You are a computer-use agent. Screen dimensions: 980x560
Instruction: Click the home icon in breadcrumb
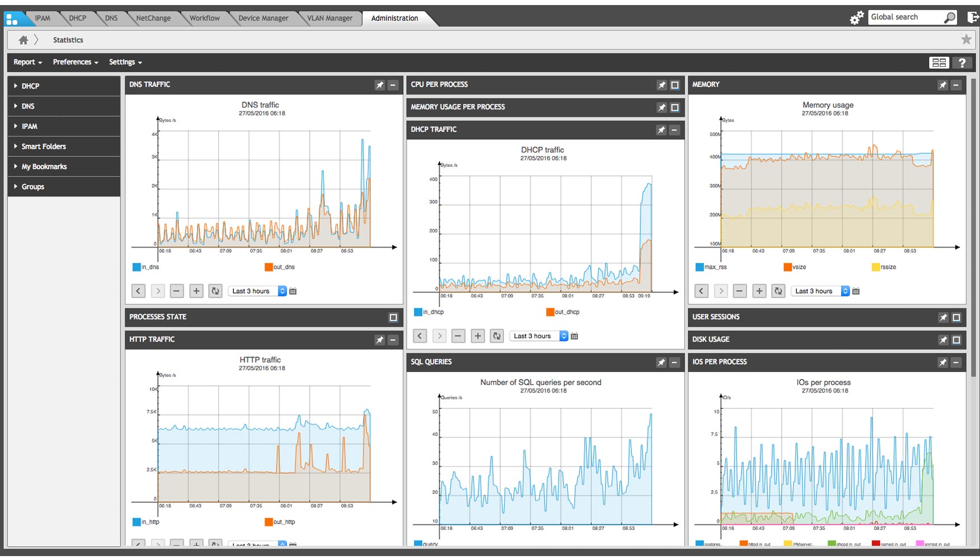pyautogui.click(x=23, y=40)
